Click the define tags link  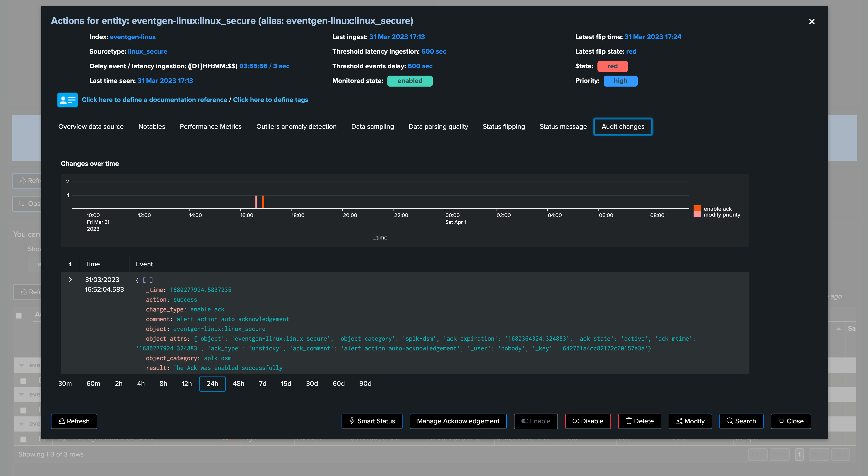270,100
